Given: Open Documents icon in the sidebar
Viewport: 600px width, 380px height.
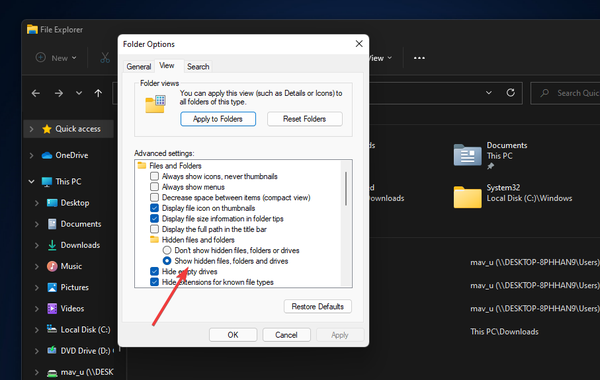Looking at the screenshot, I should [x=52, y=224].
